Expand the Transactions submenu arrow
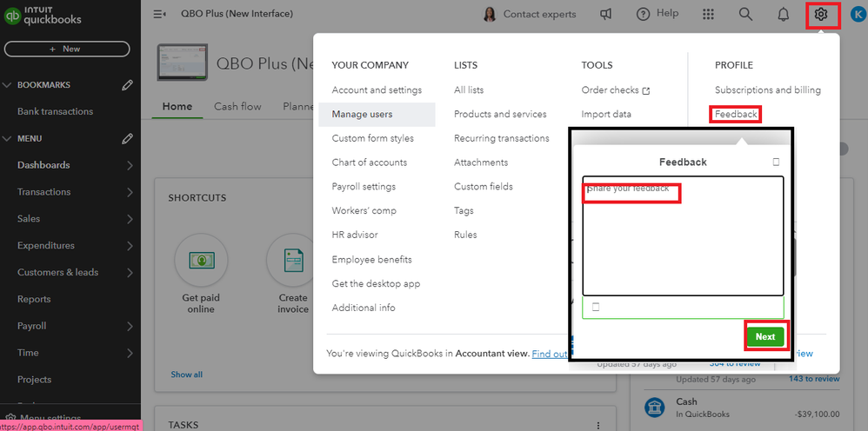The width and height of the screenshot is (868, 431). [130, 192]
